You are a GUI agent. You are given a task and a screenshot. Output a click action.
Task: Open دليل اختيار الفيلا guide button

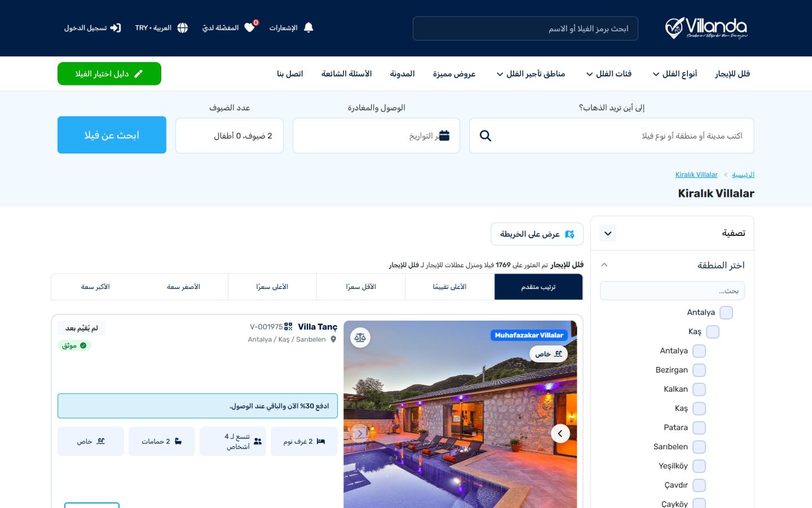(109, 74)
